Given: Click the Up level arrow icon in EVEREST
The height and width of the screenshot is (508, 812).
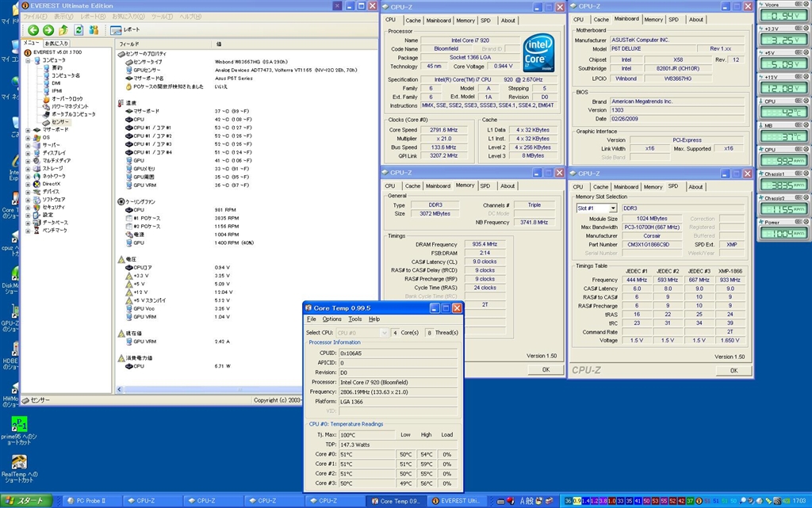Looking at the screenshot, I should (63, 29).
